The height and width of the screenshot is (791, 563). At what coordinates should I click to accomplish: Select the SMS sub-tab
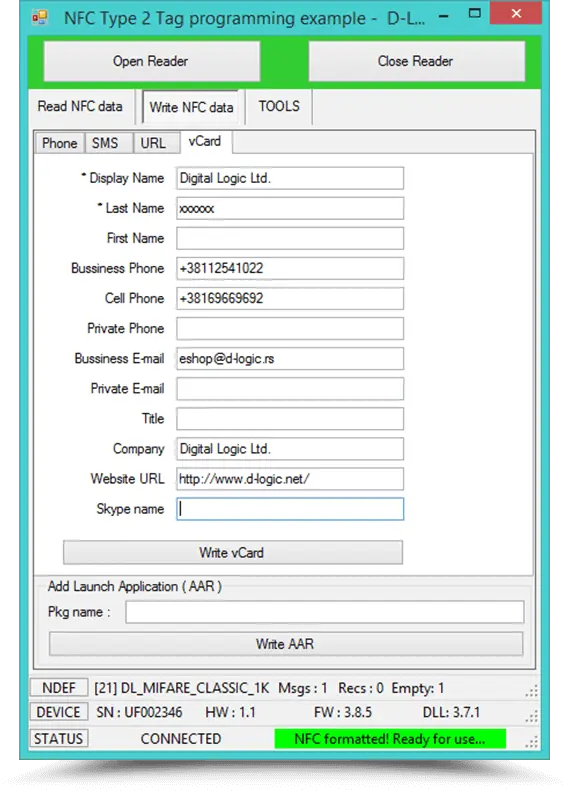(x=105, y=143)
